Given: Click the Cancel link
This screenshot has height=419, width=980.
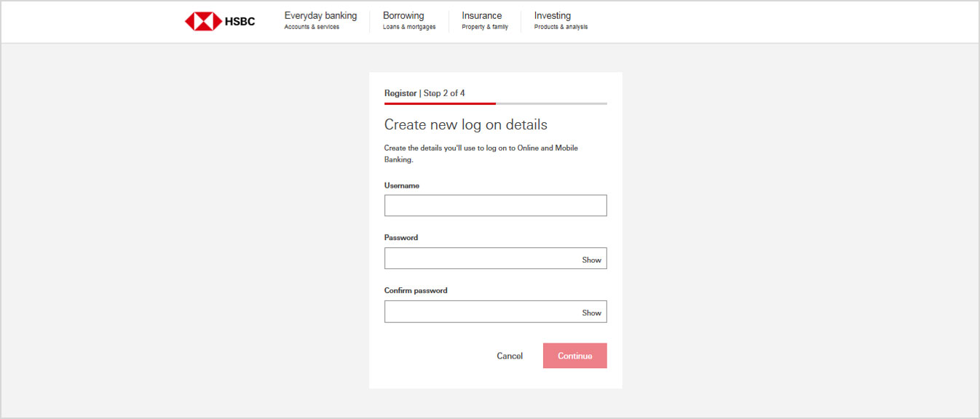Looking at the screenshot, I should tap(510, 356).
